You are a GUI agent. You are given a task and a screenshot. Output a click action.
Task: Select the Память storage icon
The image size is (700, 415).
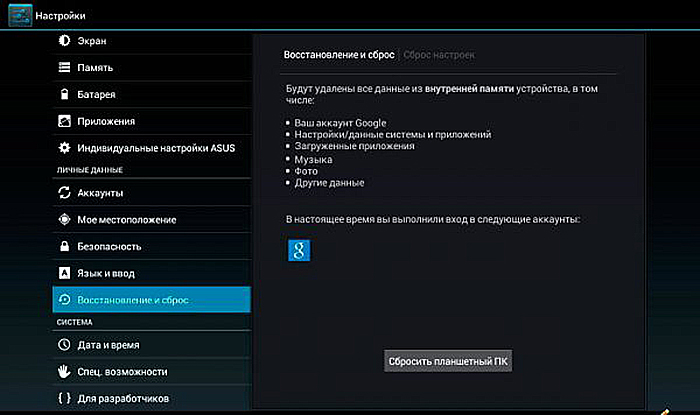click(64, 67)
